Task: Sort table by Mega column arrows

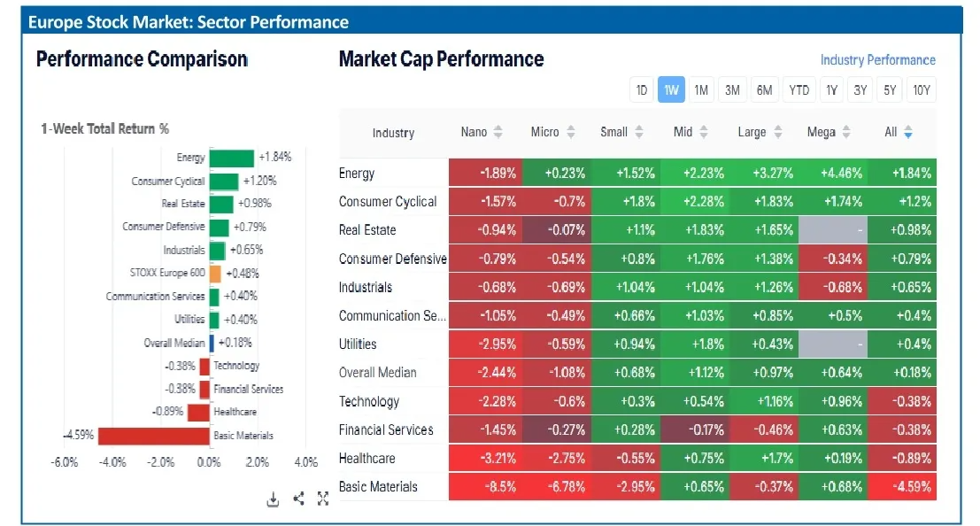Action: pyautogui.click(x=846, y=132)
